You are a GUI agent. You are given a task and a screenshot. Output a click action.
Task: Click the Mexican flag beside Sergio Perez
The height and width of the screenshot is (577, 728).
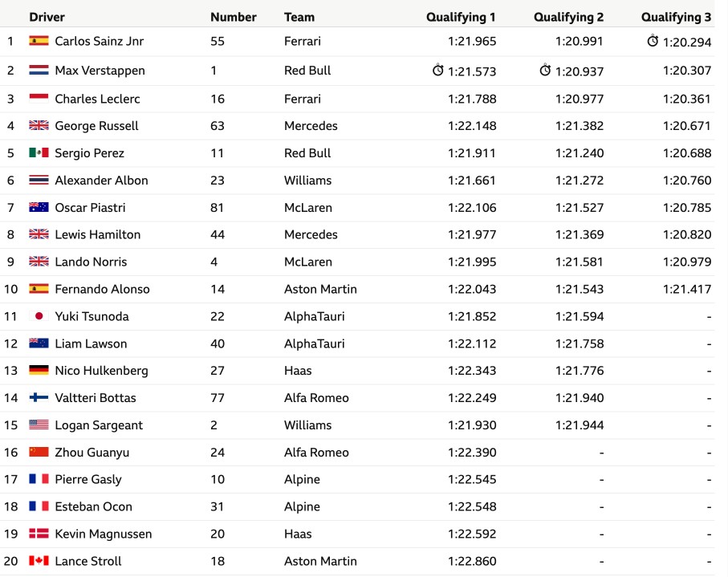click(39, 152)
